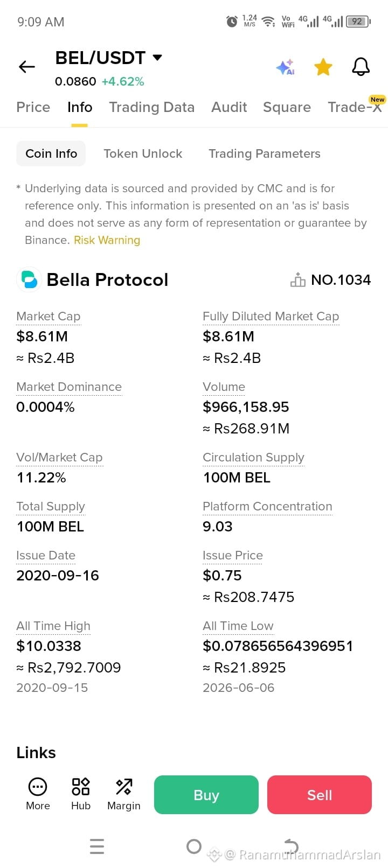Open the Hub icon
This screenshot has width=388, height=868.
[x=81, y=794]
